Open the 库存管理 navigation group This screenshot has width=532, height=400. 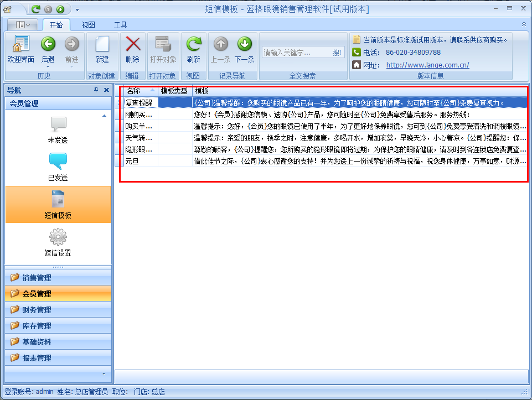58,326
